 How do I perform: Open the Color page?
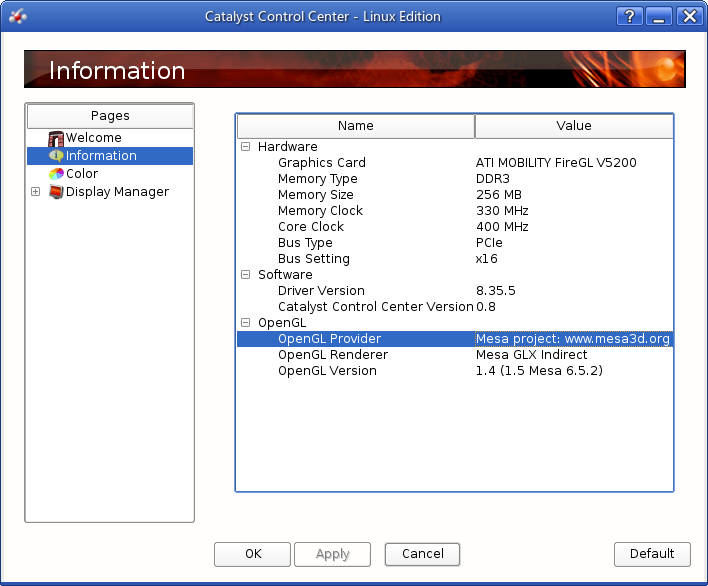(x=82, y=174)
